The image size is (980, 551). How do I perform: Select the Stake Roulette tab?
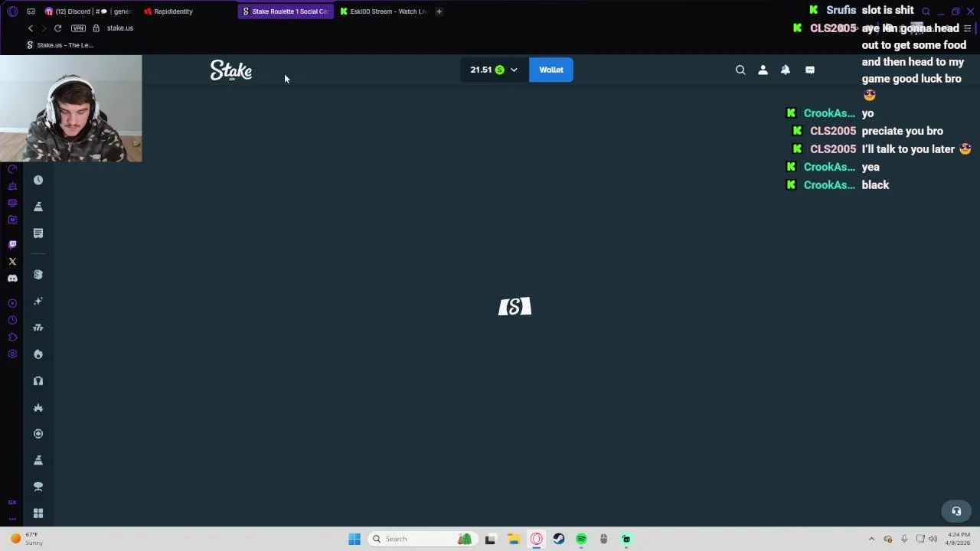pyautogui.click(x=285, y=11)
